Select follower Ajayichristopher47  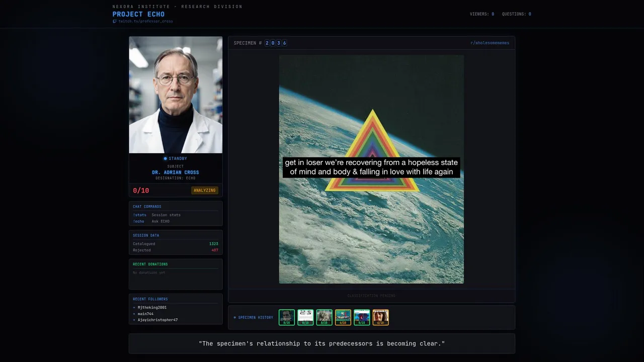(157, 320)
